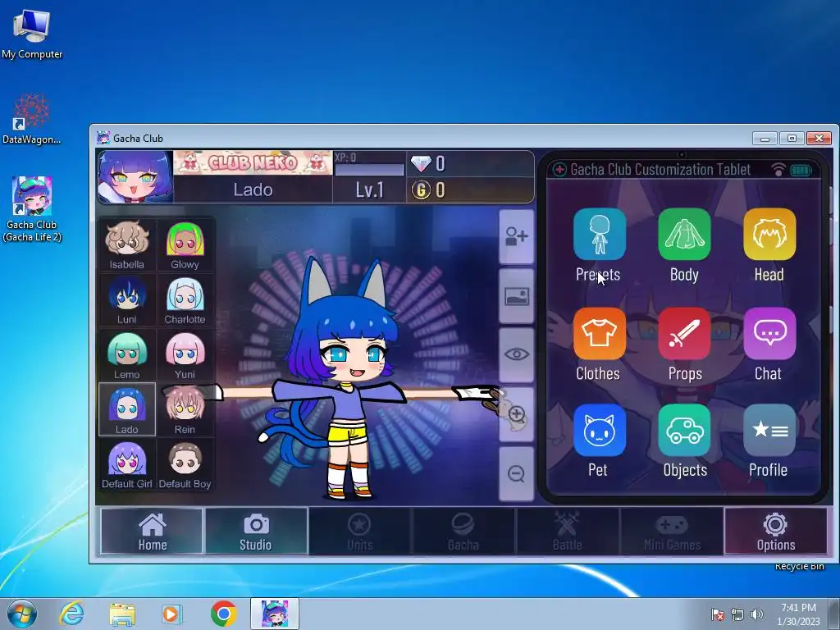This screenshot has height=630, width=840.
Task: Open the Battle tab
Action: (x=568, y=531)
